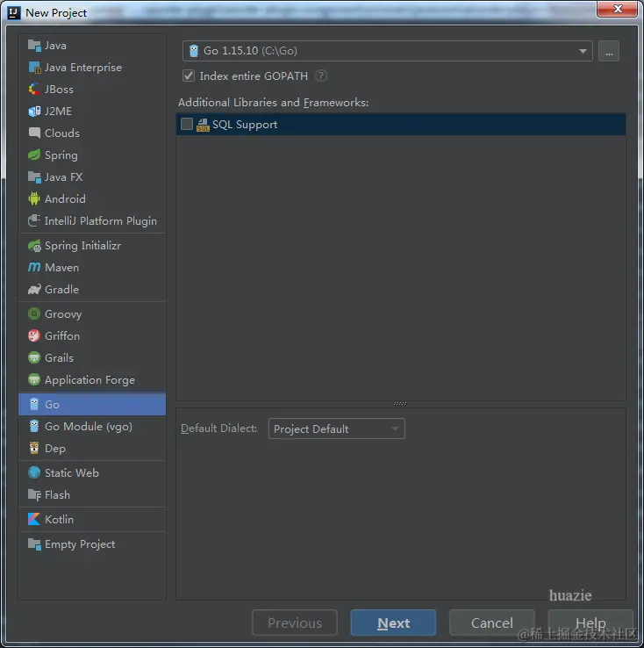Image resolution: width=644 pixels, height=648 pixels.
Task: Select the Empty Project label
Action: [80, 544]
